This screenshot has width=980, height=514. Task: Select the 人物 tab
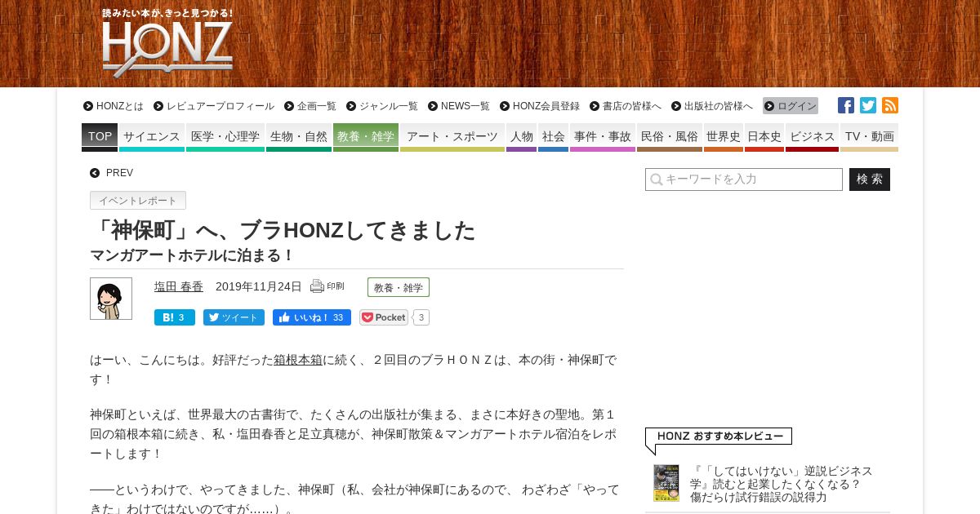(521, 137)
